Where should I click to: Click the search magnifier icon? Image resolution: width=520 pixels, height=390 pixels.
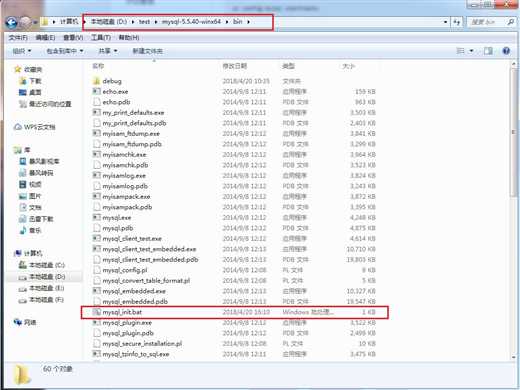pyautogui.click(x=510, y=22)
